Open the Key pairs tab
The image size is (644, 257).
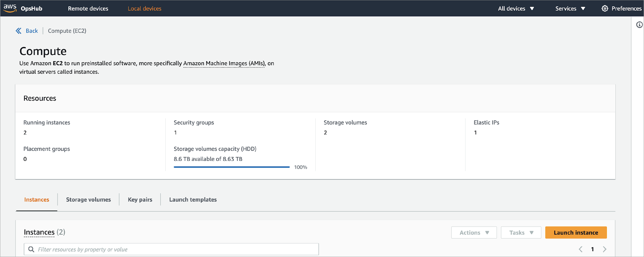[x=140, y=200]
